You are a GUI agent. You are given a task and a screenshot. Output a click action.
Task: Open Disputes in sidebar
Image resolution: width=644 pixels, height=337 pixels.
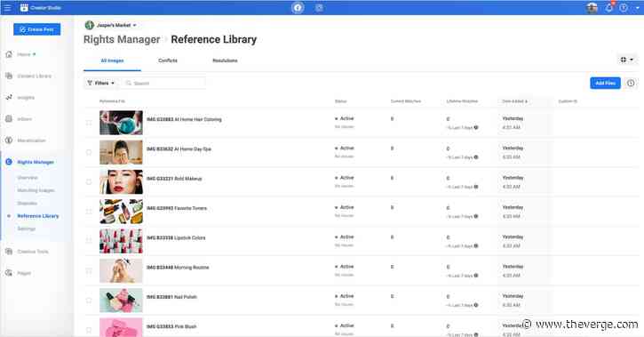(x=28, y=203)
